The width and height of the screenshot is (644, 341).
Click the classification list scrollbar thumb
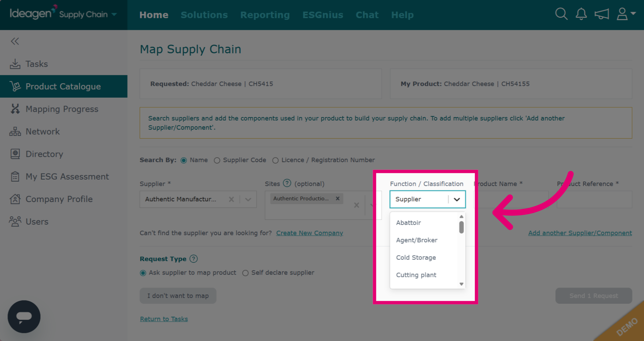click(x=462, y=227)
